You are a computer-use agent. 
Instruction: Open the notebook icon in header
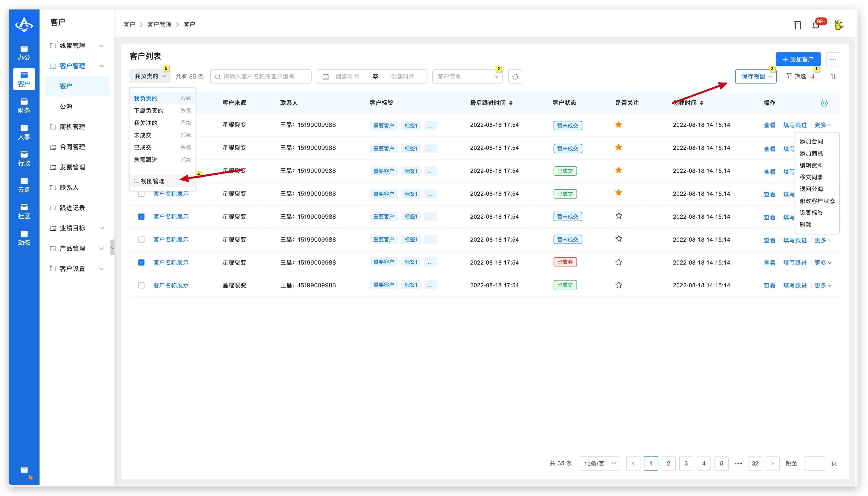click(797, 25)
